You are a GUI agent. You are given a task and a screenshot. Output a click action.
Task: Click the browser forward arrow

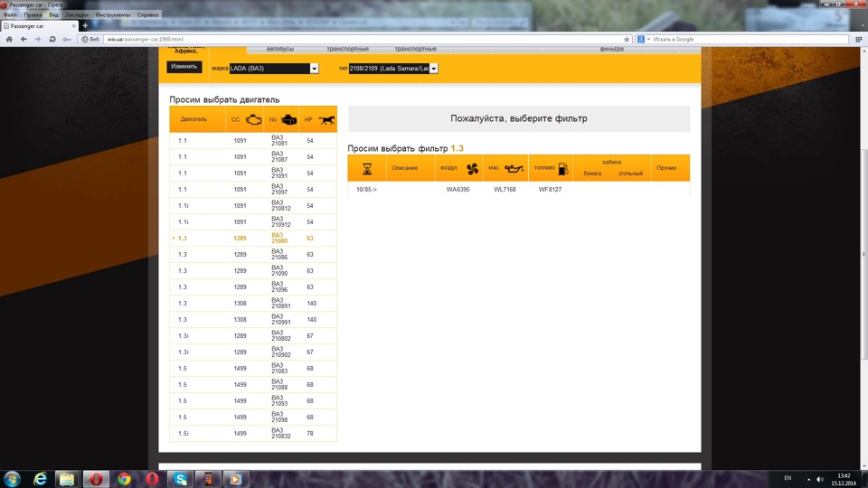pos(37,39)
